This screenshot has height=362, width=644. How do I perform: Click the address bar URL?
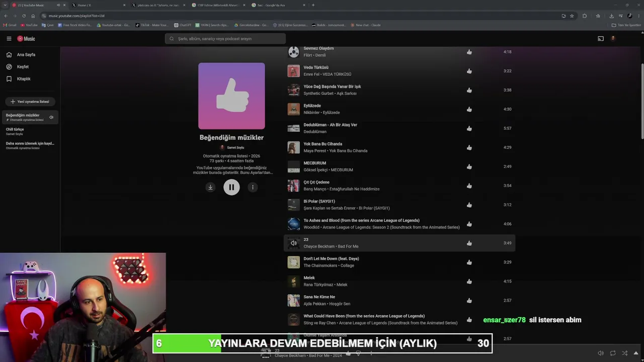76,16
